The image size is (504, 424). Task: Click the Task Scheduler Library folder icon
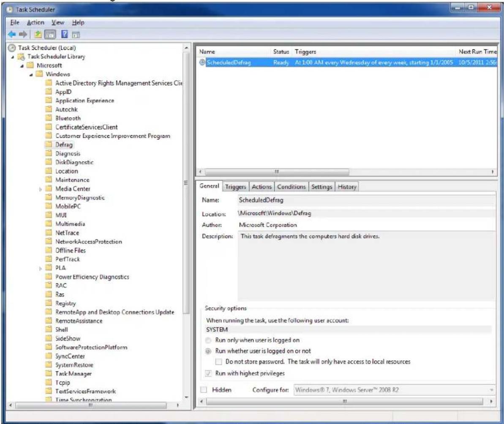coord(21,57)
